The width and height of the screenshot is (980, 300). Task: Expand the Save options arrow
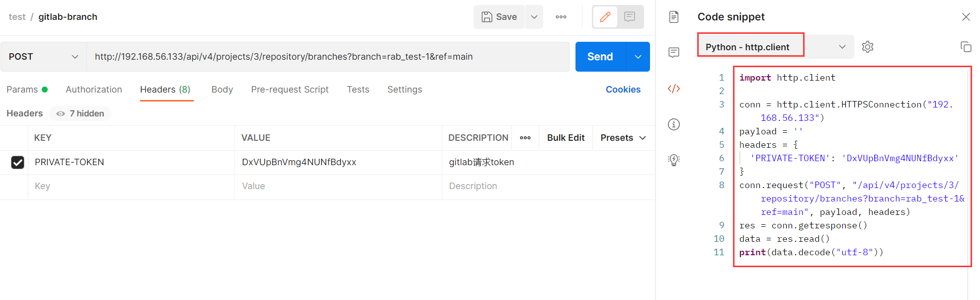[x=534, y=17]
